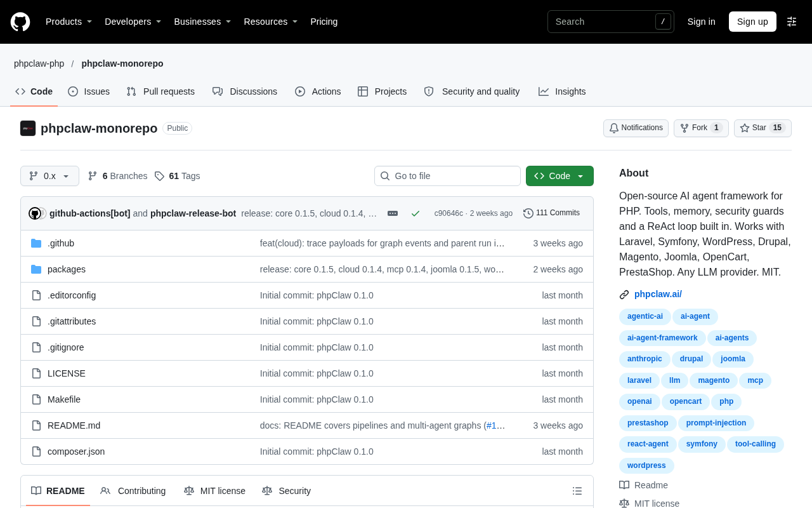Select the Contributing tab
The image size is (812, 508).
[x=133, y=491]
